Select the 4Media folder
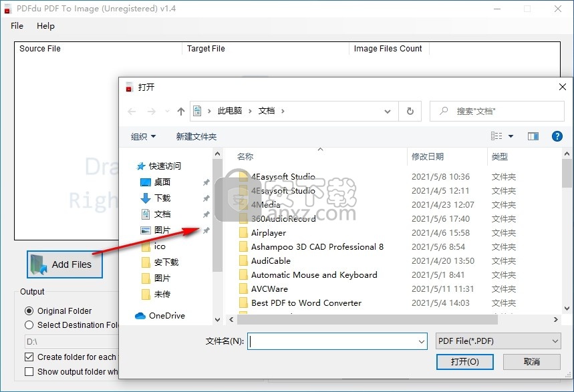The image size is (574, 392). (x=266, y=204)
